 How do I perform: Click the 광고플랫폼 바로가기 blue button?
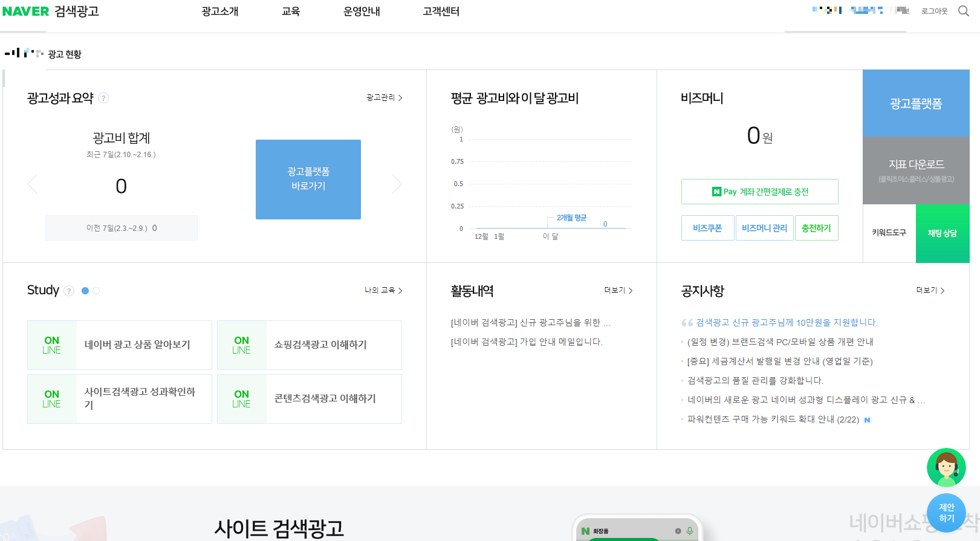click(308, 180)
